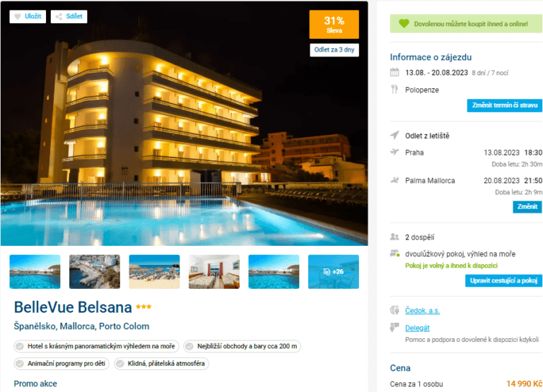The image size is (543, 392).
Task: Click the calendar icon beside the trip dates
Action: click(395, 72)
